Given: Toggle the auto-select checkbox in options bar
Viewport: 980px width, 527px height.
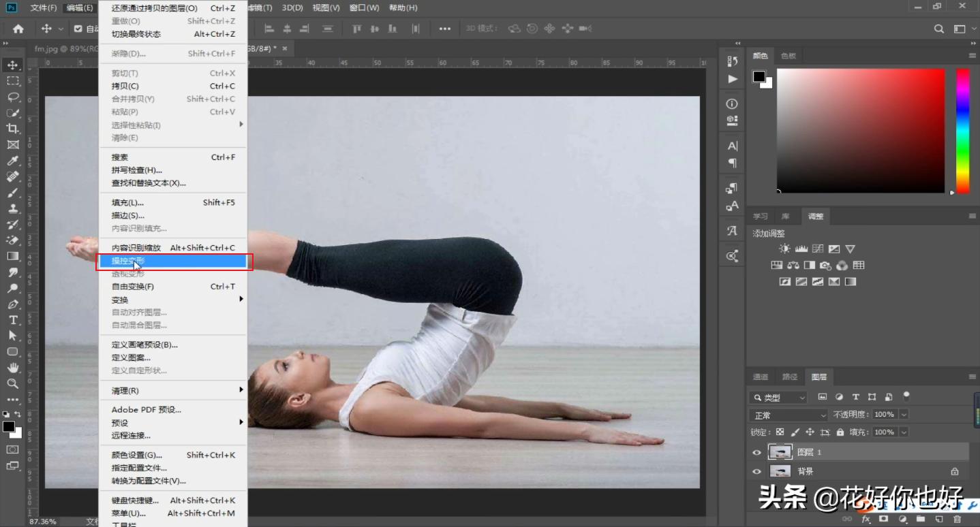Looking at the screenshot, I should pos(78,29).
